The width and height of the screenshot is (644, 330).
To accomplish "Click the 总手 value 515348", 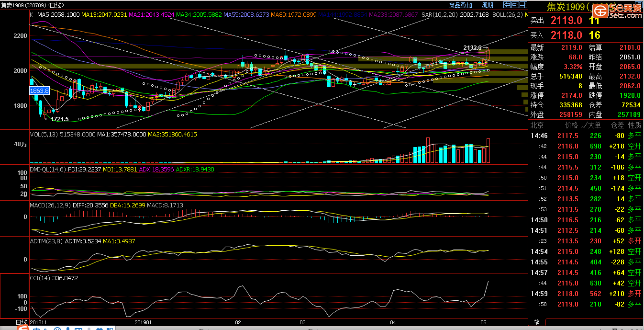I will point(570,76).
